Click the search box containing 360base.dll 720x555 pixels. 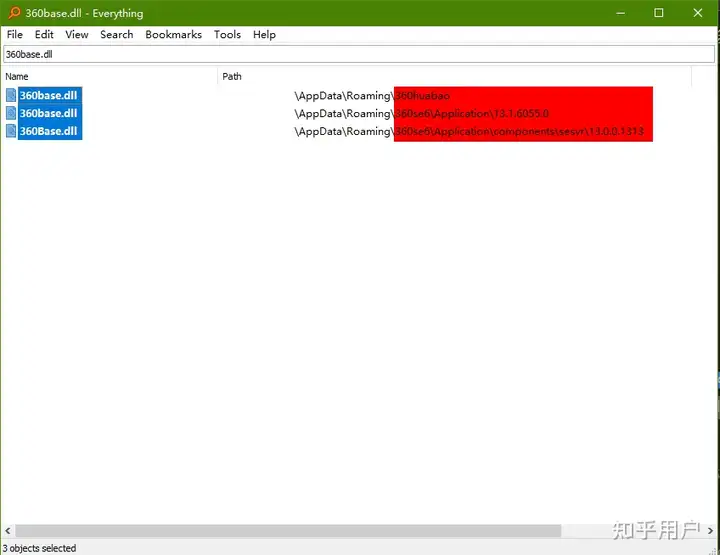tap(359, 54)
